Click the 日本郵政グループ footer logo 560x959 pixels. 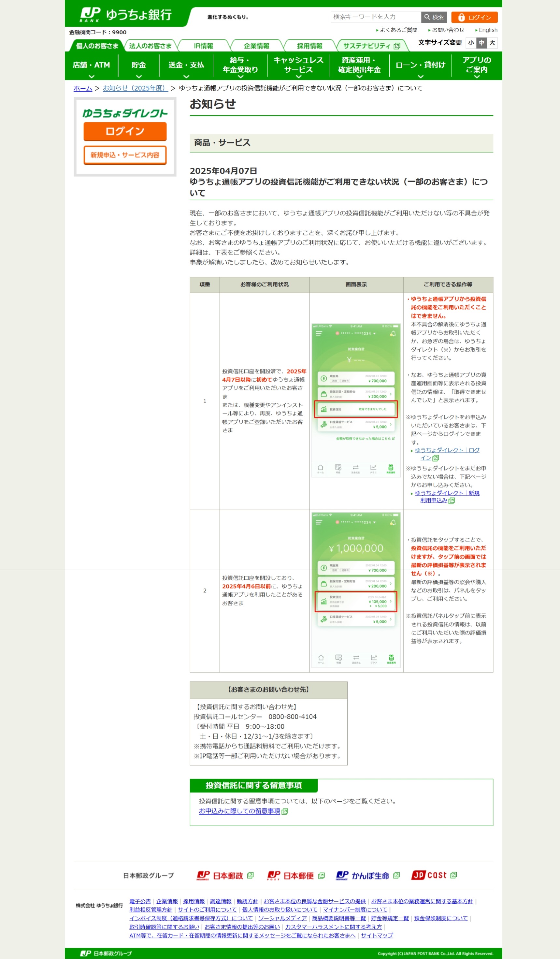pos(106,953)
